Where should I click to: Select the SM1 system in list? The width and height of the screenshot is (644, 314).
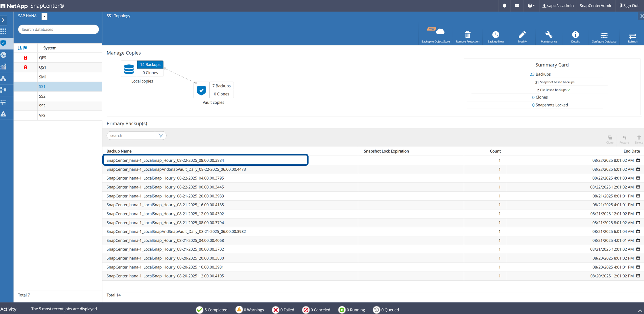coord(43,77)
